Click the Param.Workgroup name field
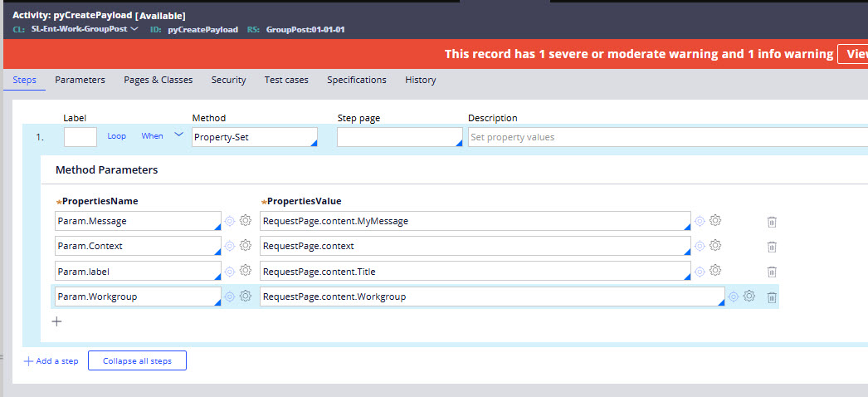This screenshot has width=868, height=397. click(x=139, y=297)
